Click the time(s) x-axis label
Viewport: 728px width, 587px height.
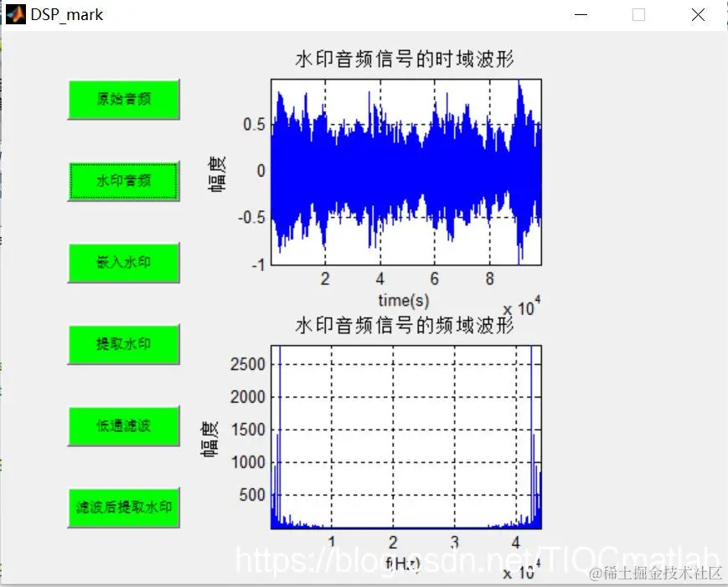404,301
